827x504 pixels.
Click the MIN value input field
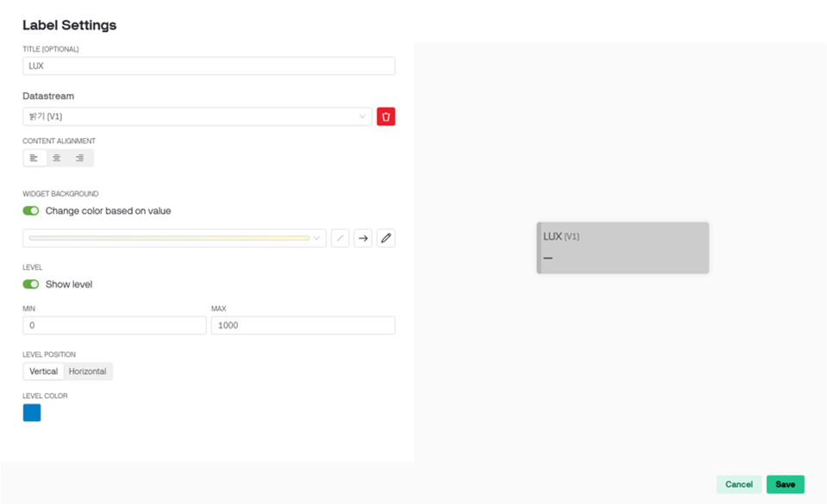pyautogui.click(x=115, y=326)
